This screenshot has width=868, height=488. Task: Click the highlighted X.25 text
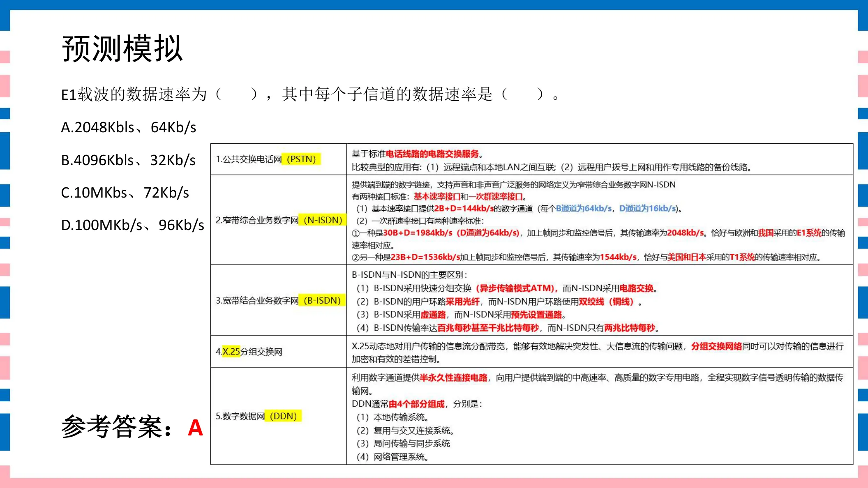[231, 352]
